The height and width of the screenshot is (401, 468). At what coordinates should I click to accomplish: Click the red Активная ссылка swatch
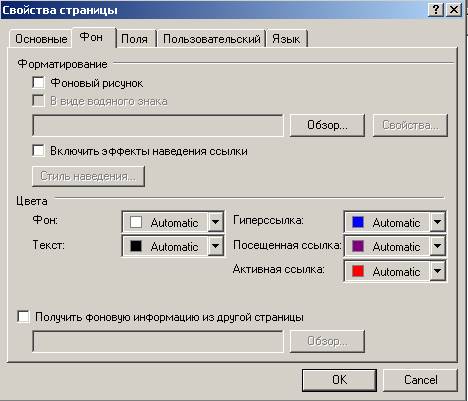tap(358, 271)
